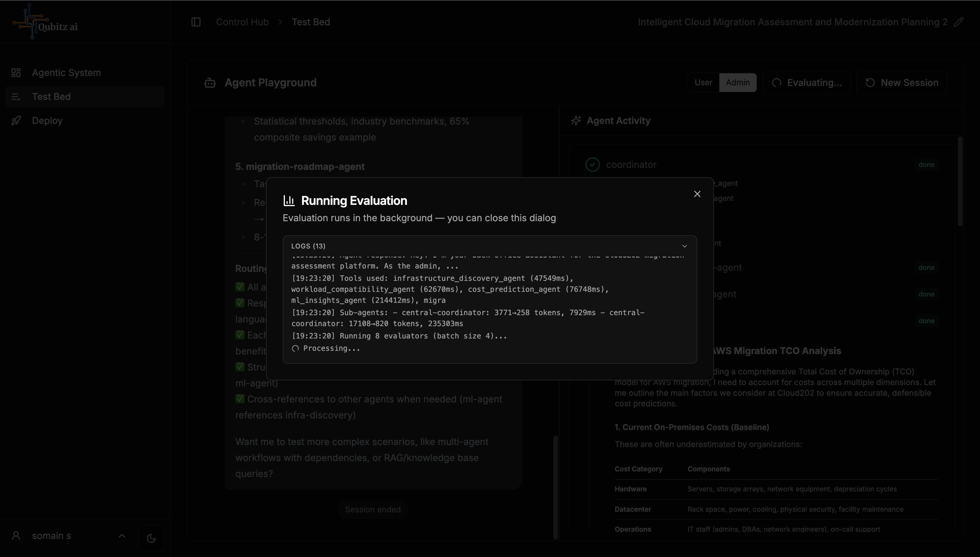Click the Running Evaluation bar chart icon
980x557 pixels.
(289, 201)
